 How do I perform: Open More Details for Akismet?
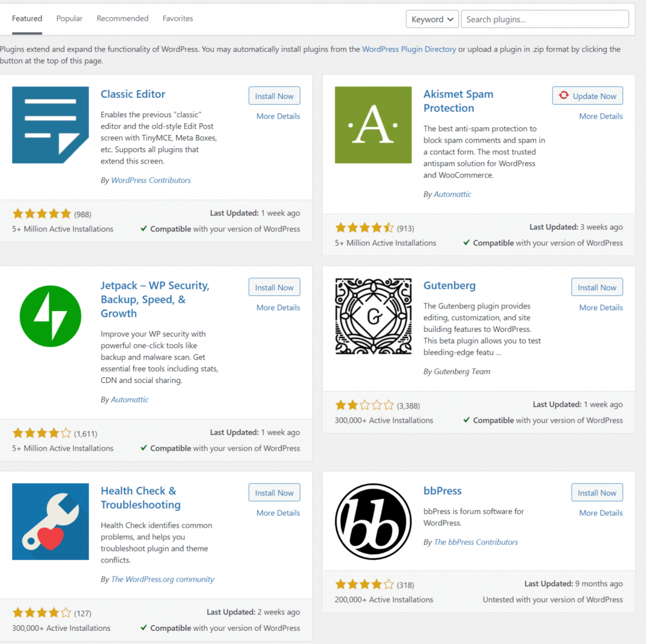pos(601,116)
